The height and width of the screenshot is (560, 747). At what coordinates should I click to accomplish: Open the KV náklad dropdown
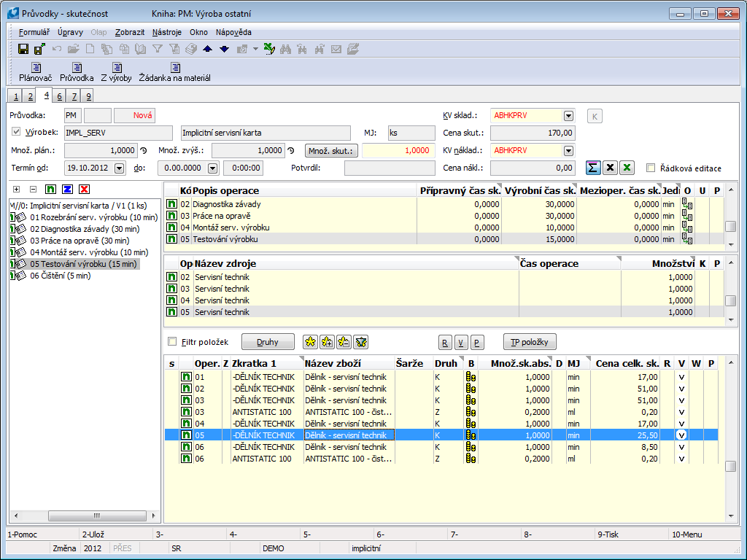pos(568,150)
